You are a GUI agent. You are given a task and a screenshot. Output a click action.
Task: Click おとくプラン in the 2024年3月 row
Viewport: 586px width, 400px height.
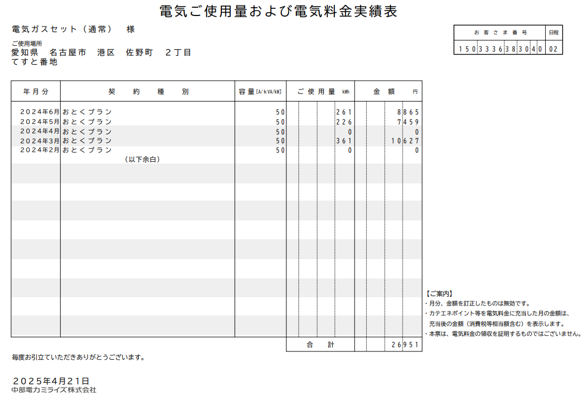coord(87,141)
